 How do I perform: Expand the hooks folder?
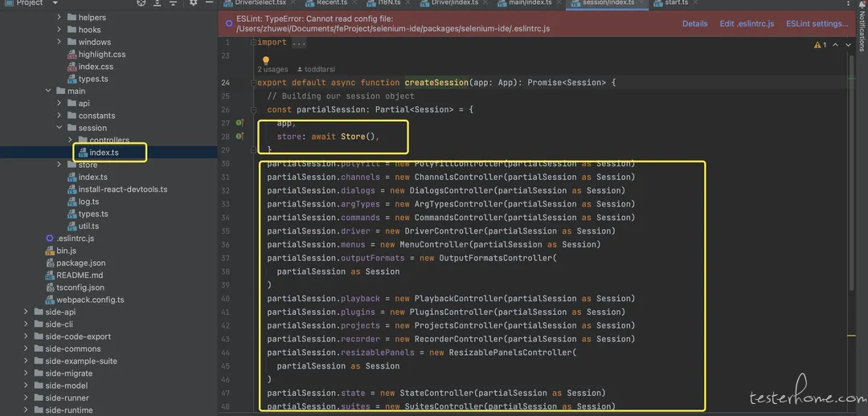[x=59, y=30]
